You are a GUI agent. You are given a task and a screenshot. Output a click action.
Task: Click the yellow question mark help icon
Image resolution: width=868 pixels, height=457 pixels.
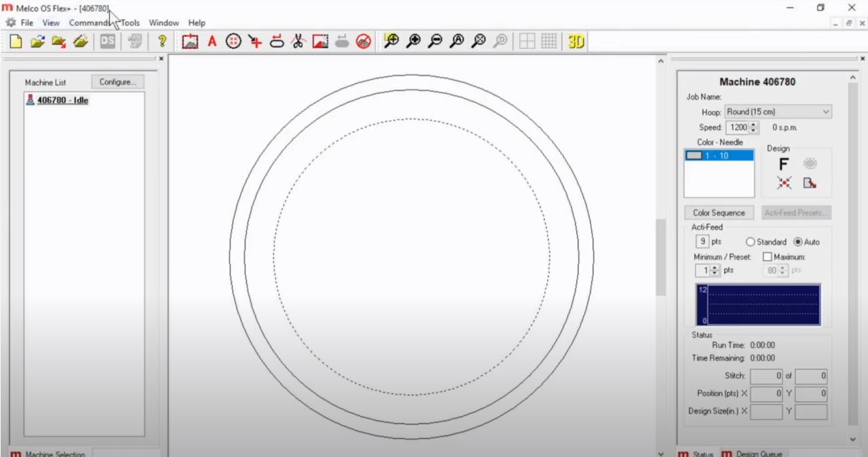point(162,41)
